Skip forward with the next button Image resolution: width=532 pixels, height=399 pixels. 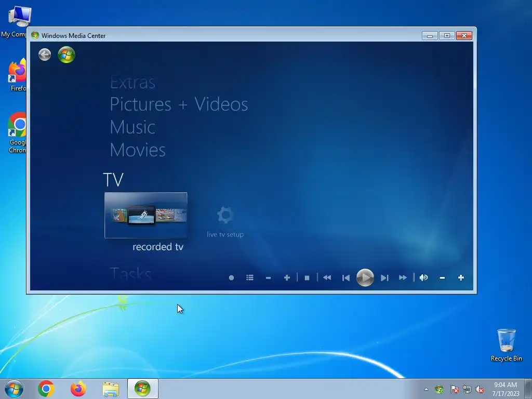pyautogui.click(x=384, y=278)
